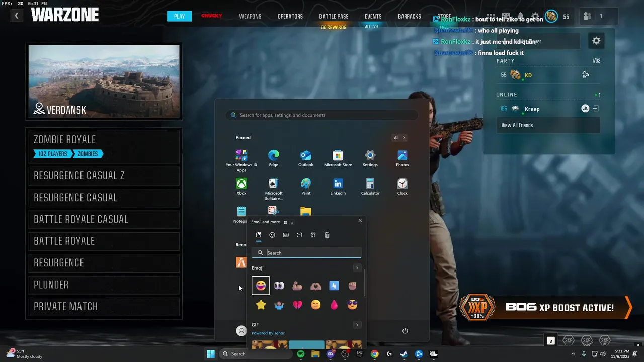Image resolution: width=644 pixels, height=362 pixels.
Task: Choose the sunglasses face emoji
Action: (352, 305)
